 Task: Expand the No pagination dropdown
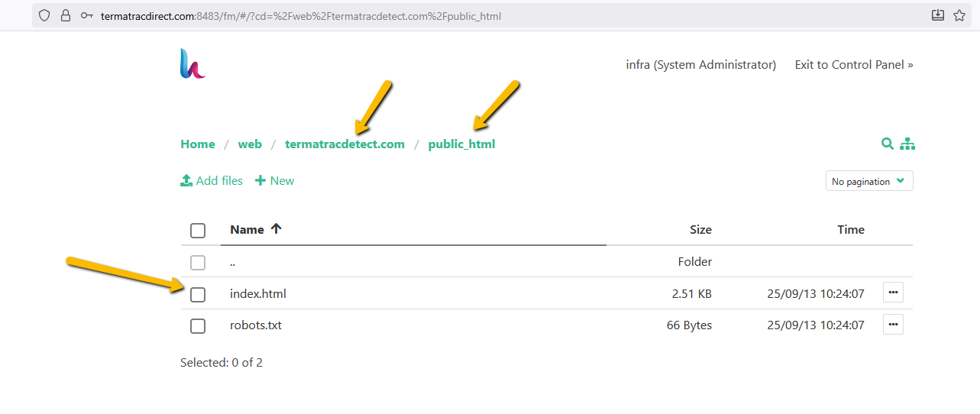click(869, 181)
